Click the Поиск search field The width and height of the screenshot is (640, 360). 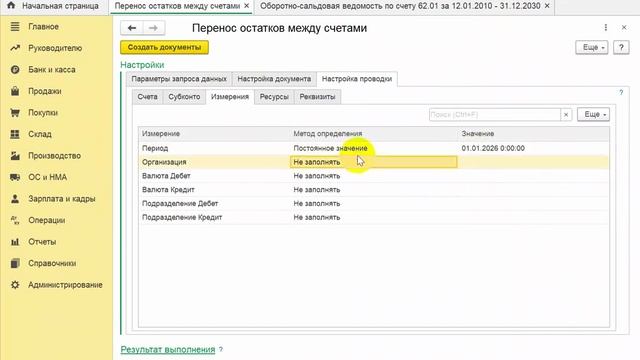[x=495, y=115]
